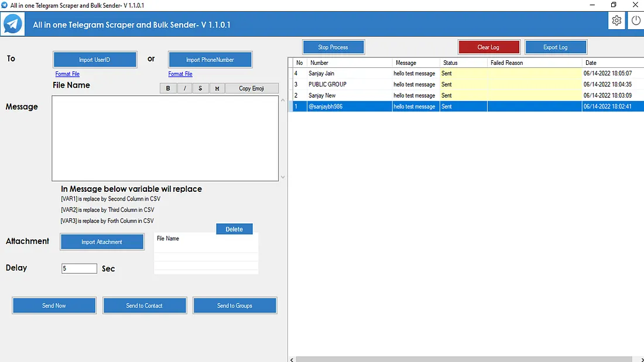Click the attachment File Name column header
This screenshot has height=362, width=644.
tap(168, 239)
